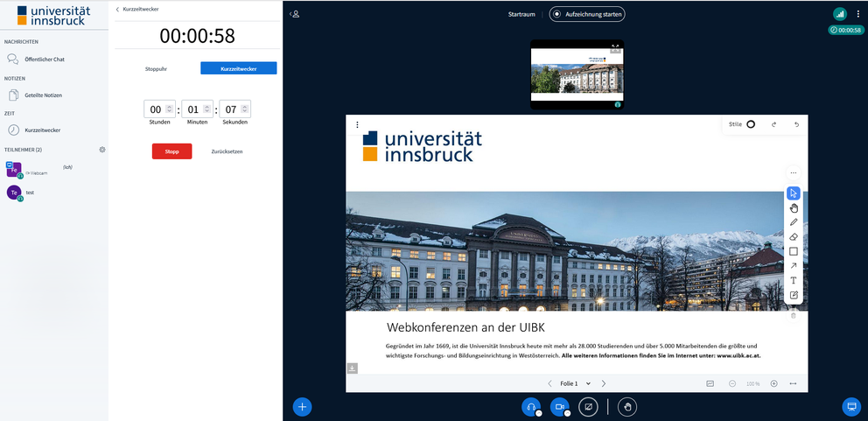Go to next slide
Image resolution: width=868 pixels, height=421 pixels.
(x=604, y=383)
